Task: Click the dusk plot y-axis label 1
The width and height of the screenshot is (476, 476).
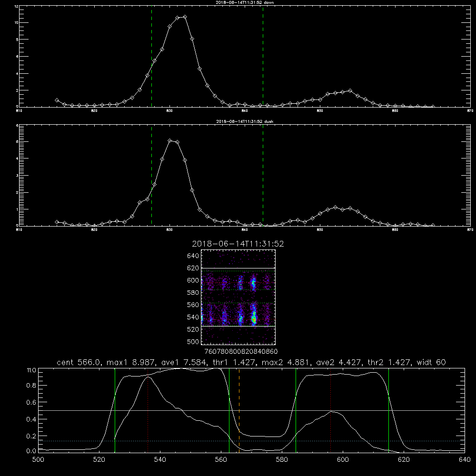Action: coord(17,209)
